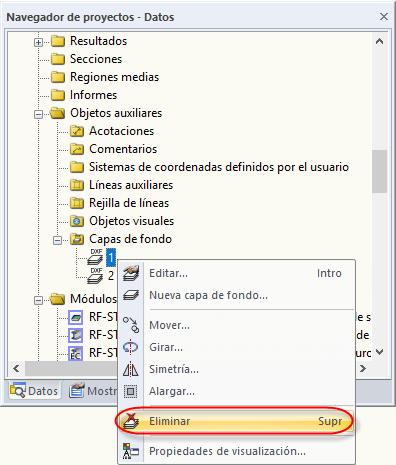
Task: Click the horizontal scrollbar right arrow
Action: [363, 368]
